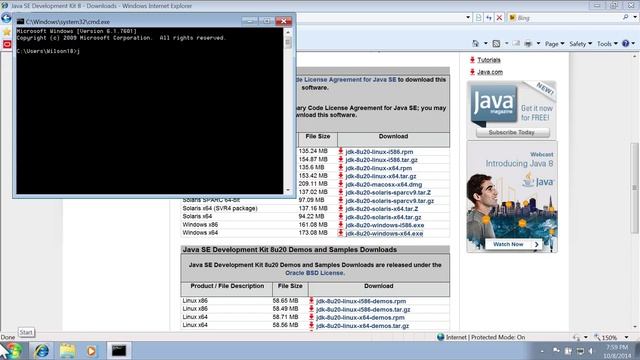640x360 pixels.
Task: Open the Windows Start orb
Action: pos(13,351)
